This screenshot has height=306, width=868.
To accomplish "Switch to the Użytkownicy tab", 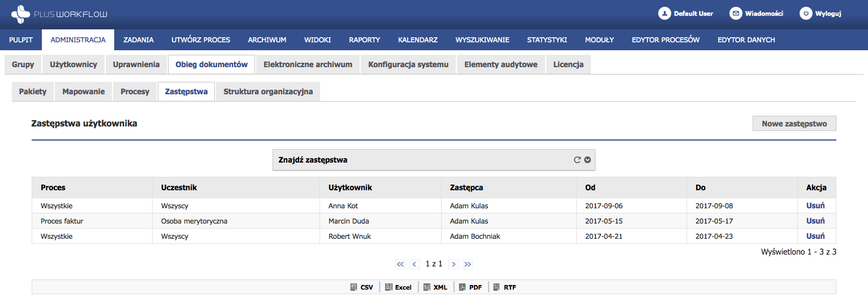I will pos(74,64).
